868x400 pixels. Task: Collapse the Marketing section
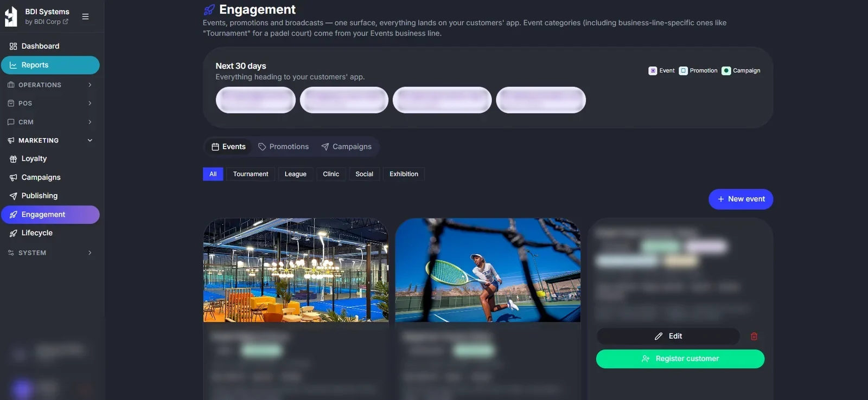pyautogui.click(x=50, y=140)
